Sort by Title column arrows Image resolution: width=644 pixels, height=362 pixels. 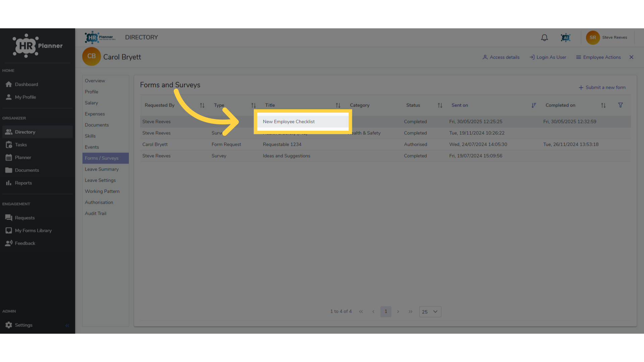(338, 105)
